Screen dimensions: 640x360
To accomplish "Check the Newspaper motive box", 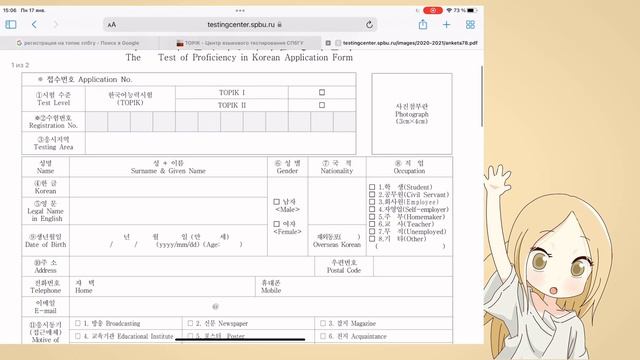I will coord(190,323).
